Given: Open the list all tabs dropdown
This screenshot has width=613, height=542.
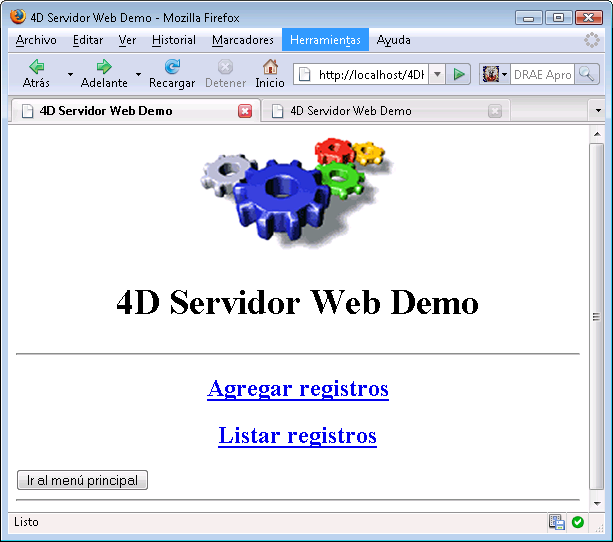Looking at the screenshot, I should 598,111.
